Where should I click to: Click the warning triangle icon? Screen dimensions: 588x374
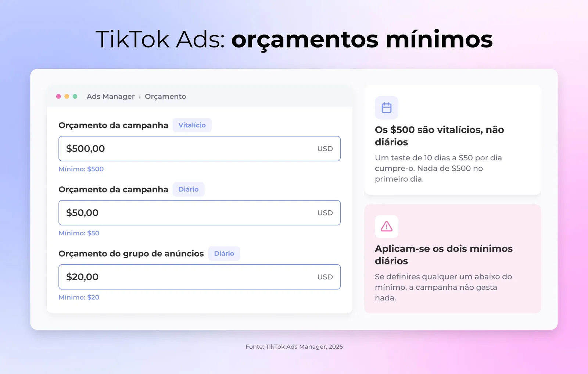pyautogui.click(x=386, y=226)
